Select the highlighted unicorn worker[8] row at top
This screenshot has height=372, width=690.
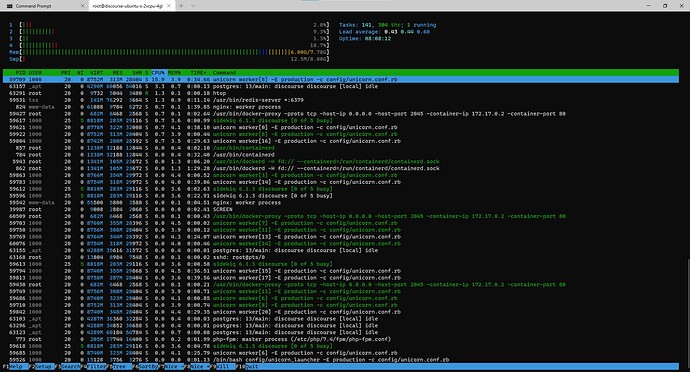coord(341,80)
